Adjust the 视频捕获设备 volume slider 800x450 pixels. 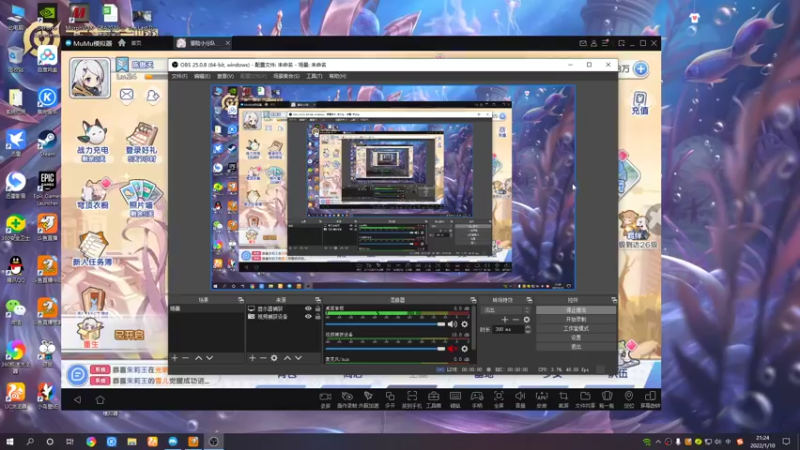[x=385, y=348]
